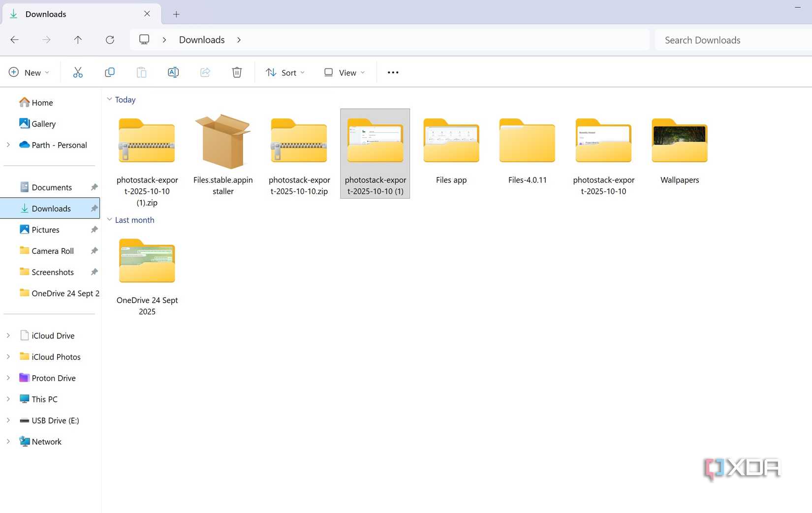Switch to the Downloads tab
This screenshot has width=812, height=513.
click(46, 14)
